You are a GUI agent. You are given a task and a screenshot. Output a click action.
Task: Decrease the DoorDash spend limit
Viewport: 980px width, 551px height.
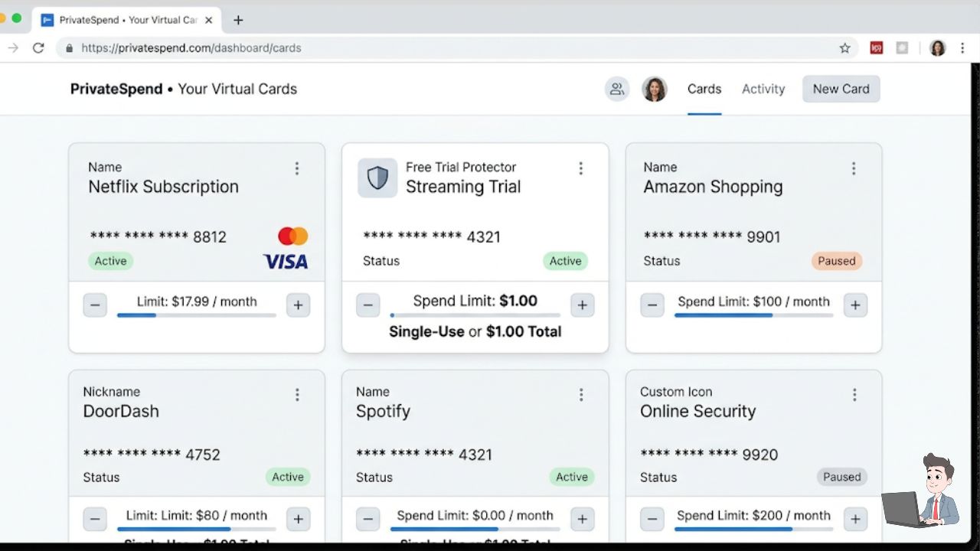coord(95,519)
